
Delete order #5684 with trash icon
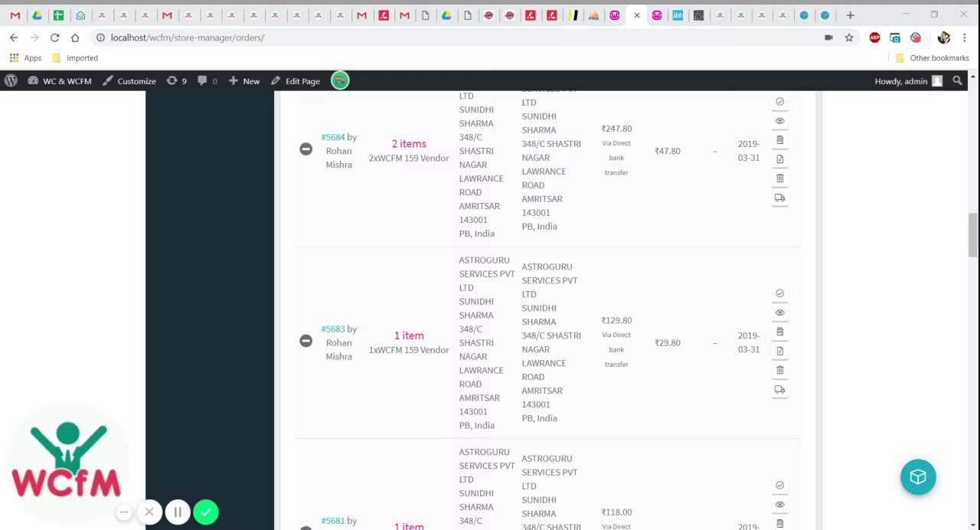click(779, 178)
